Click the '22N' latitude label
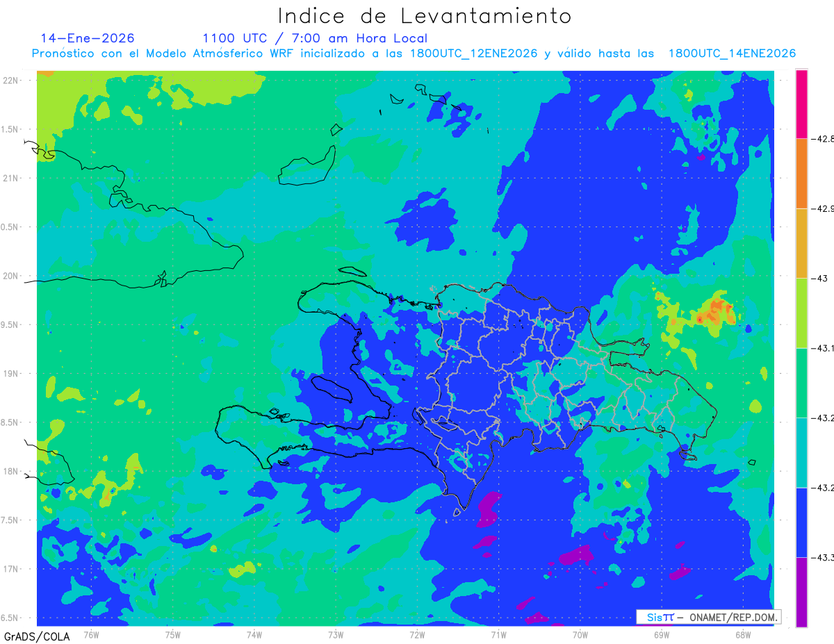The width and height of the screenshot is (834, 644). [x=11, y=80]
